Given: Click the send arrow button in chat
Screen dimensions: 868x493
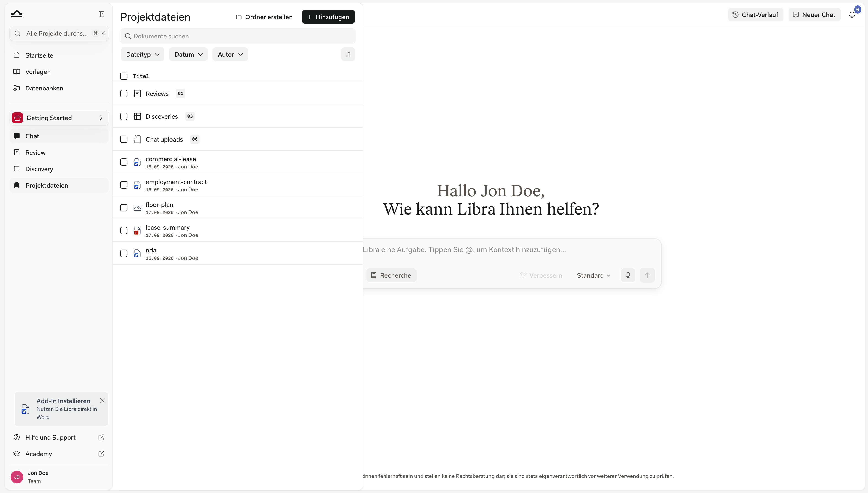Looking at the screenshot, I should [647, 275].
